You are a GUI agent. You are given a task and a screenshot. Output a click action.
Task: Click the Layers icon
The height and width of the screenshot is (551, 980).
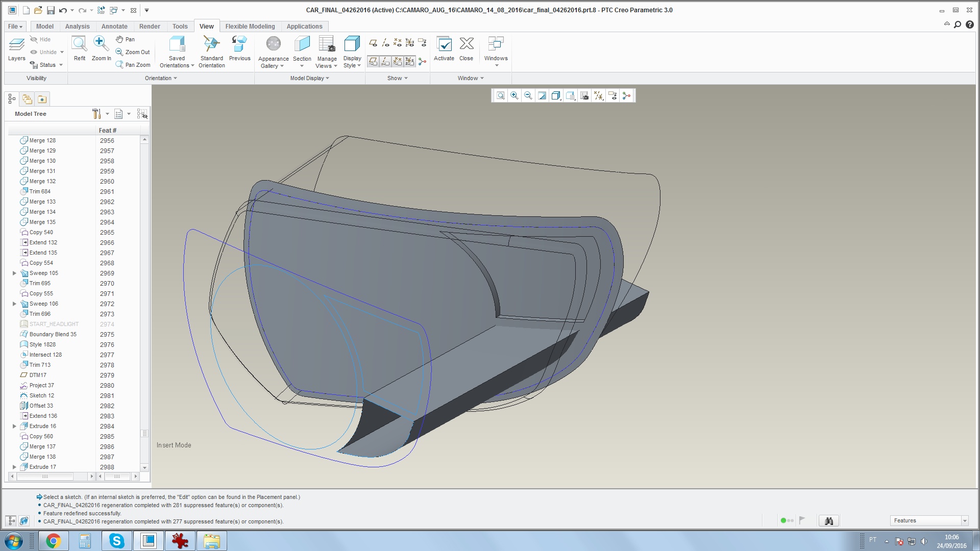click(16, 46)
